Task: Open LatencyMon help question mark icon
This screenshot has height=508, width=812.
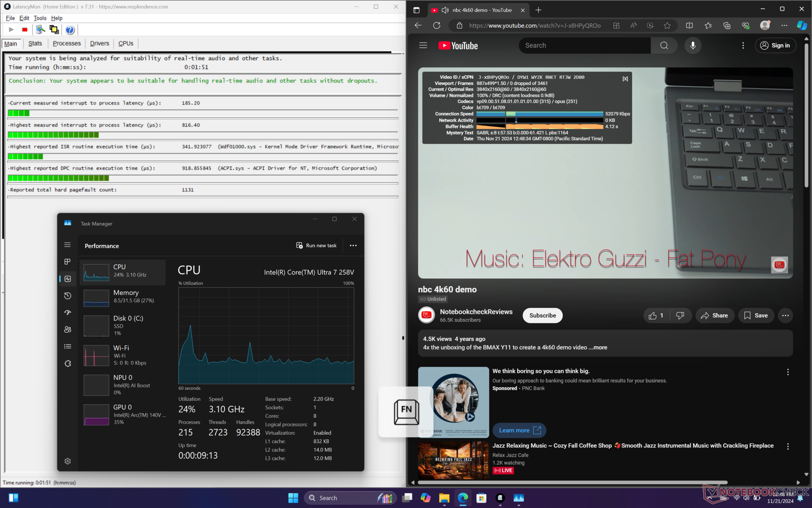Action: click(x=70, y=30)
